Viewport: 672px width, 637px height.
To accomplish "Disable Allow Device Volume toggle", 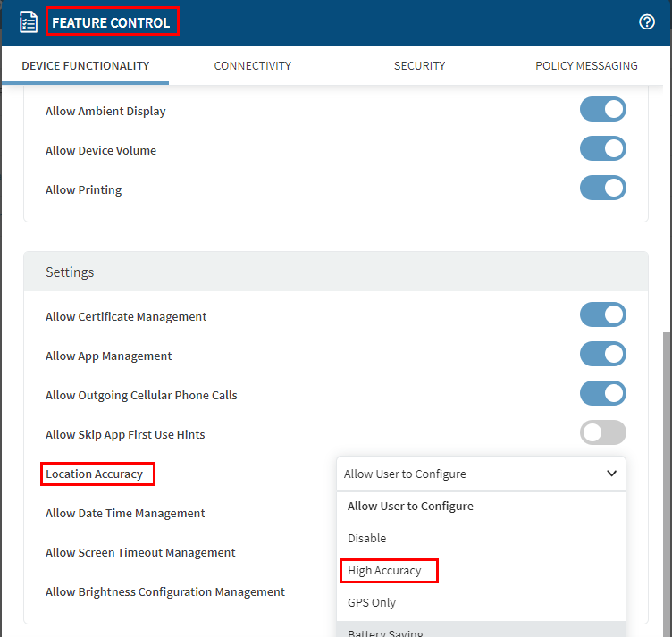I will (x=602, y=149).
